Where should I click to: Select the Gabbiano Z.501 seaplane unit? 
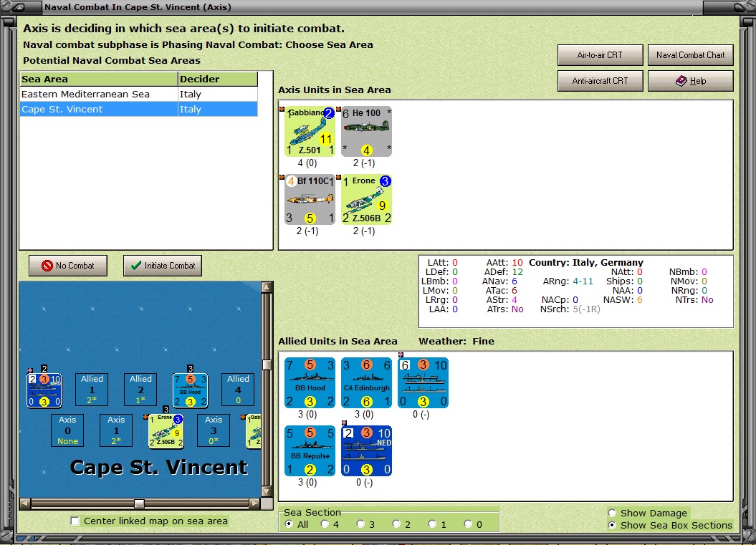310,132
